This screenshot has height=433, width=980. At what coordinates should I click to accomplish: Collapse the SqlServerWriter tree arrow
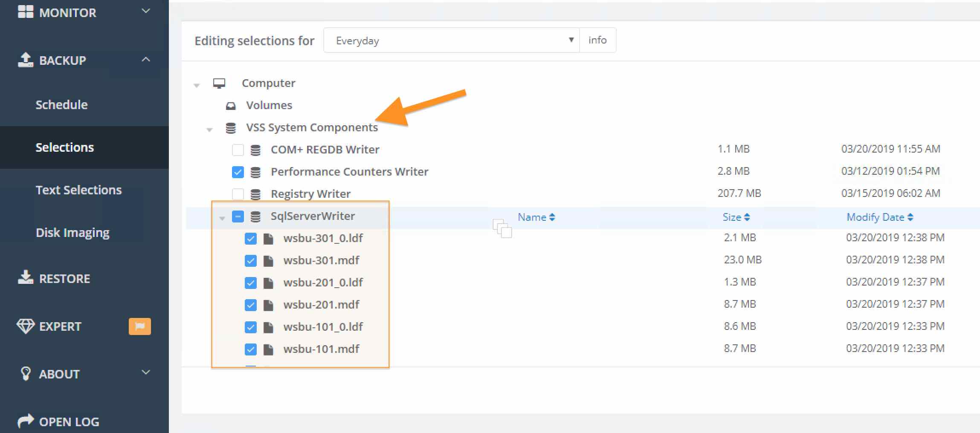point(222,219)
